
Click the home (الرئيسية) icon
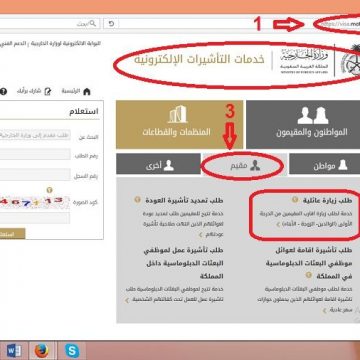[x=87, y=91]
